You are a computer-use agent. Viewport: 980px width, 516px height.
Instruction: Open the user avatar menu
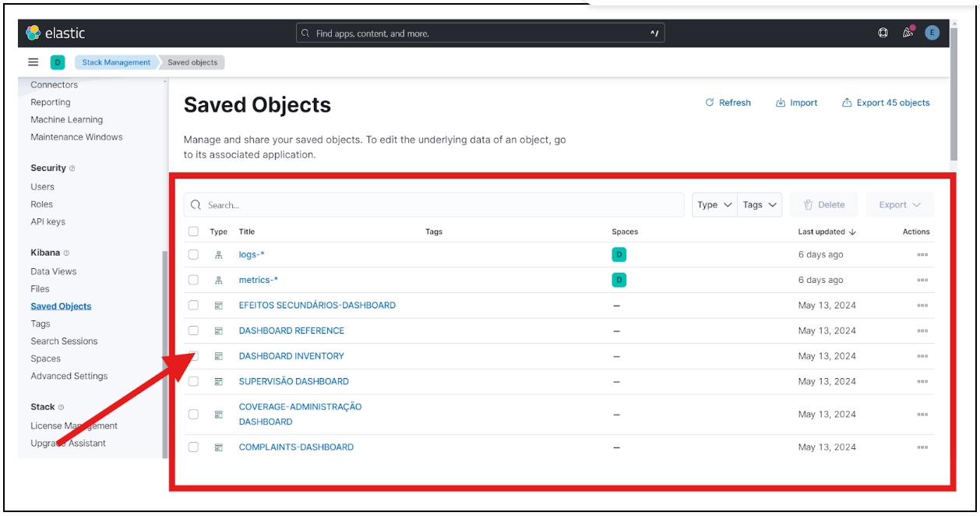point(932,33)
